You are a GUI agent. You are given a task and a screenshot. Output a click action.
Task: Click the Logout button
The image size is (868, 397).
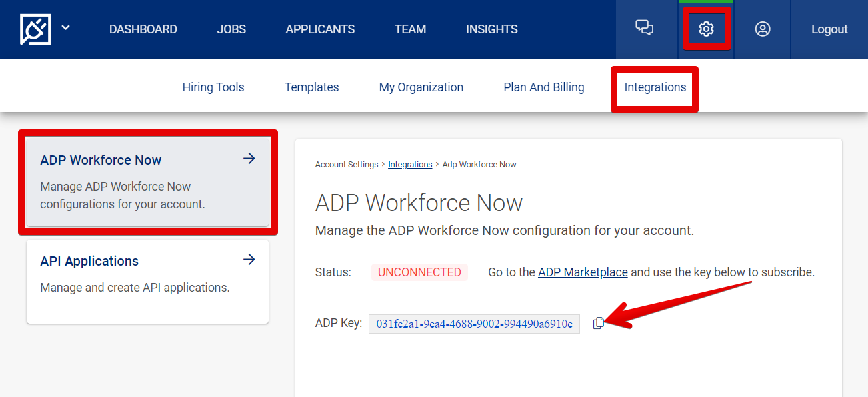tap(829, 29)
